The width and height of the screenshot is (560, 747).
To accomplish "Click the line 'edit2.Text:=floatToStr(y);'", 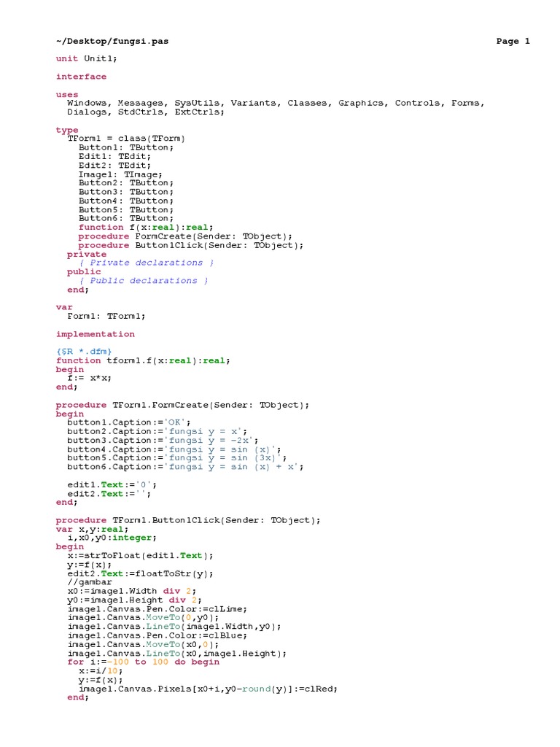I will coord(140,573).
